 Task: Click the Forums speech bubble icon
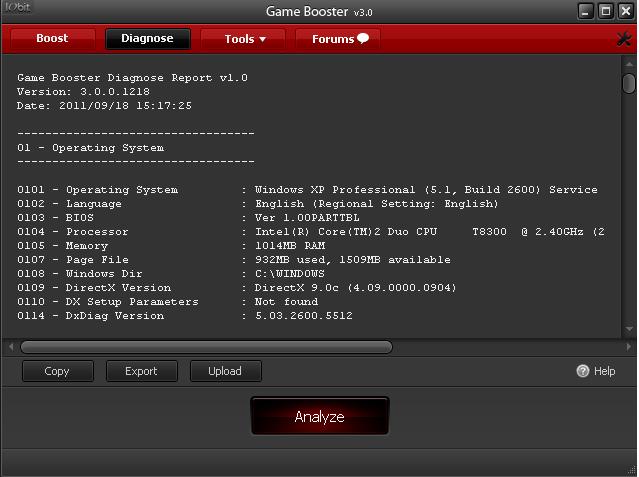pos(363,38)
